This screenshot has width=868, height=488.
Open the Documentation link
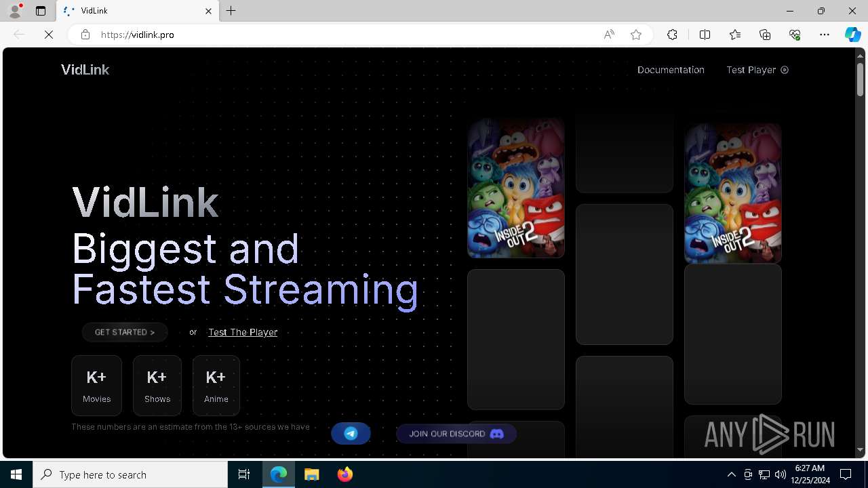671,70
